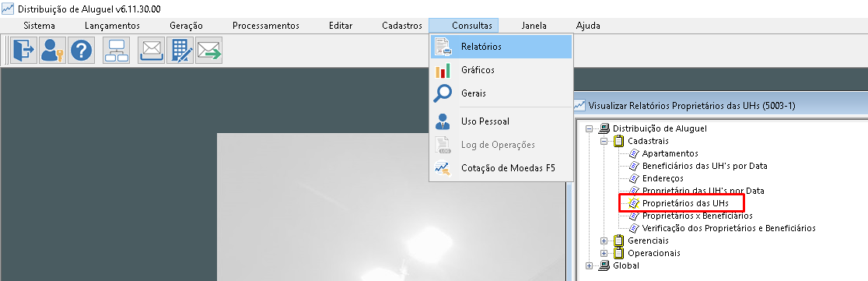Click the computer icon of Global node
Viewport: 868px width, 281px height.
pos(604,265)
